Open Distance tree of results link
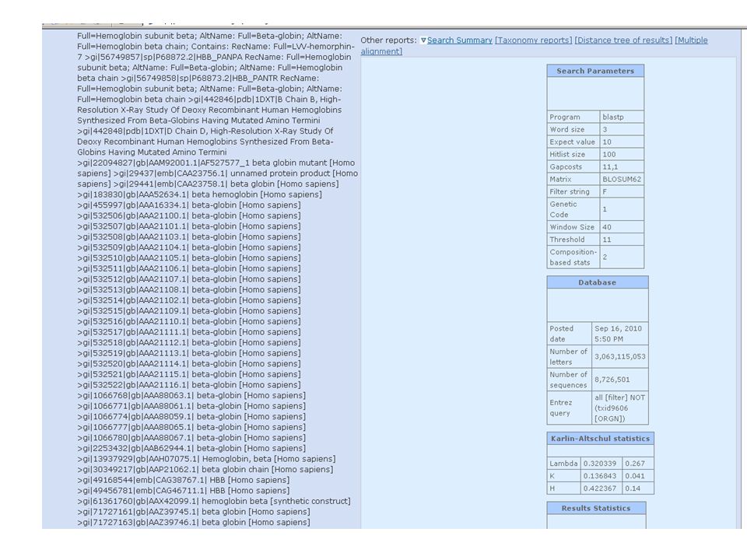 click(623, 40)
